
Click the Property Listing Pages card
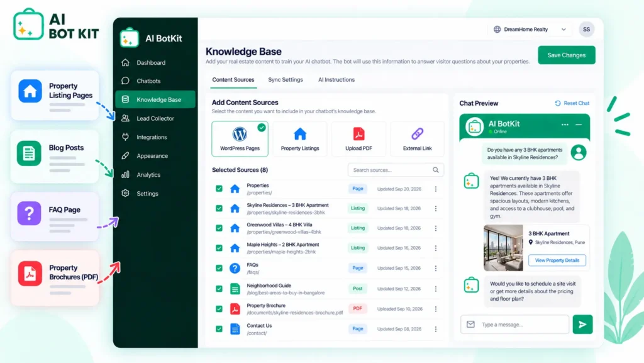pyautogui.click(x=55, y=95)
